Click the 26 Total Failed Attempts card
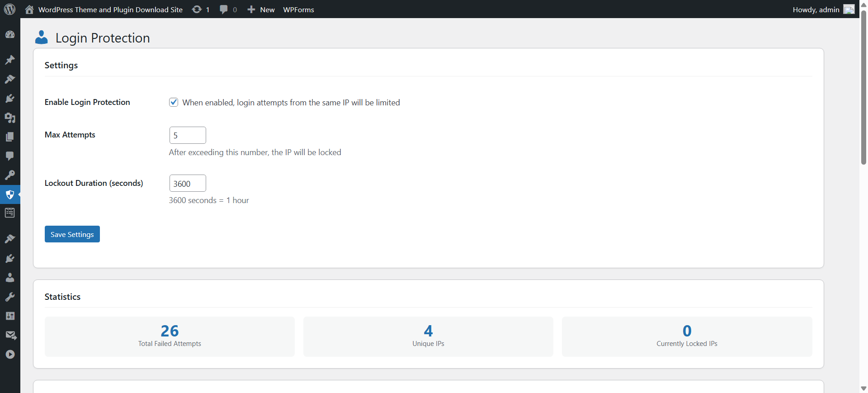This screenshot has height=393, width=868. click(170, 336)
